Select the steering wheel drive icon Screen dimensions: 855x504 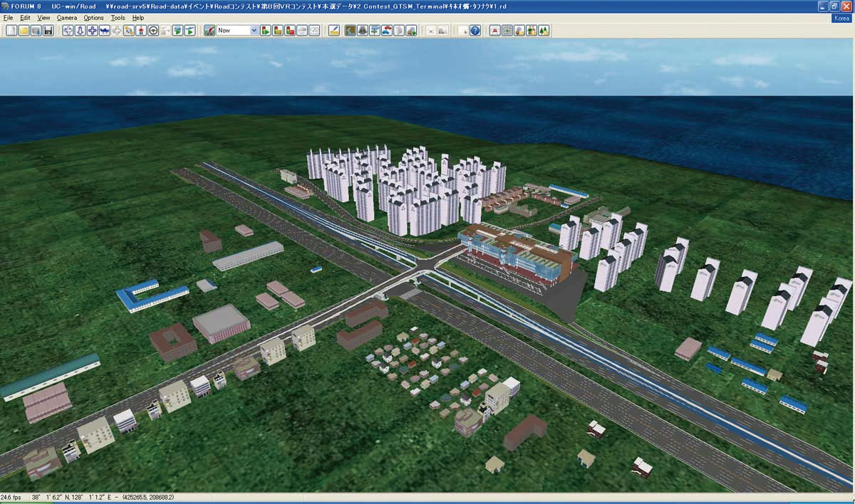pos(153,31)
